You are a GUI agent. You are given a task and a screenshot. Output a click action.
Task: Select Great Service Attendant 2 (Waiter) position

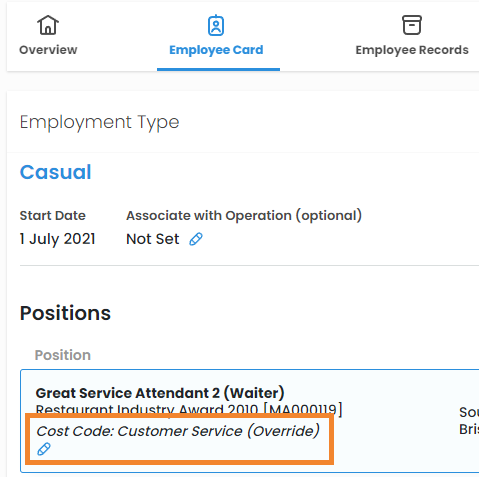tap(160, 393)
